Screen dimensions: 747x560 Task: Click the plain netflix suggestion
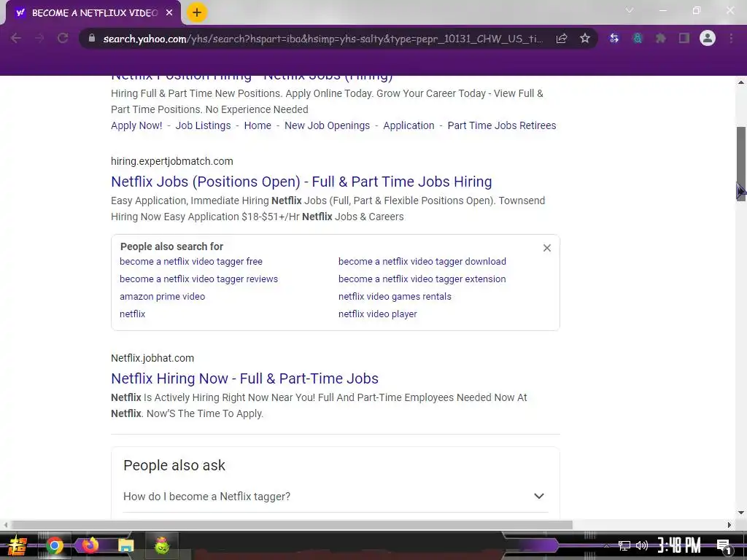133,314
